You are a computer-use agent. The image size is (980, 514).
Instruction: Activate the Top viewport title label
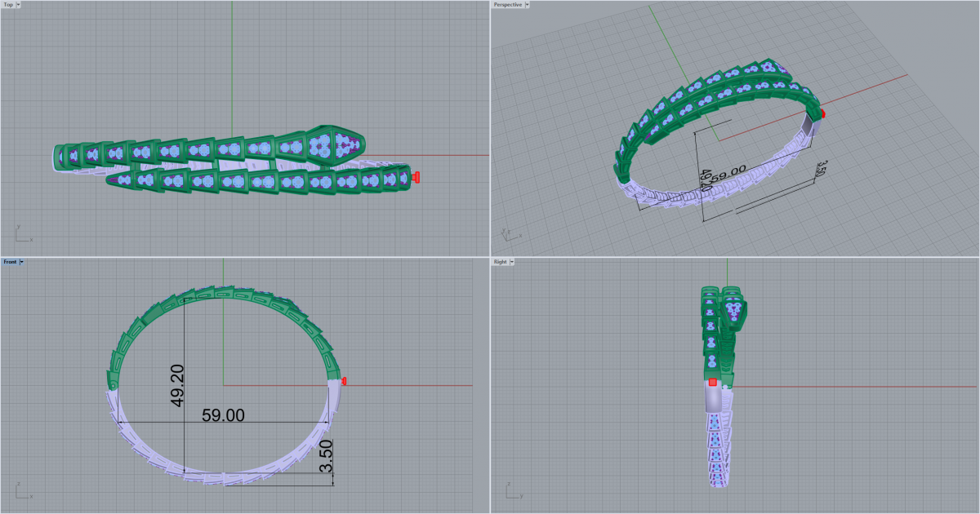tap(8, 5)
